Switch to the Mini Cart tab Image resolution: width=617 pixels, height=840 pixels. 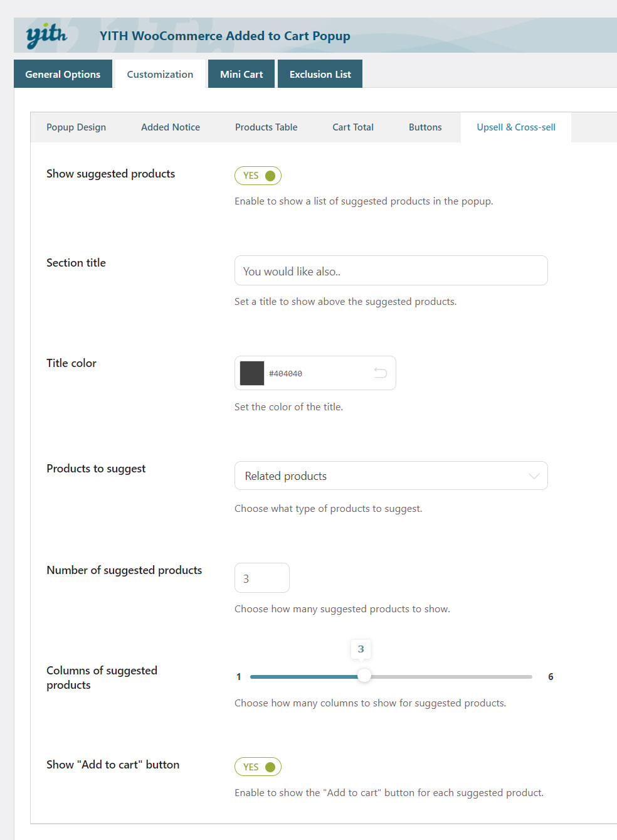coord(241,74)
